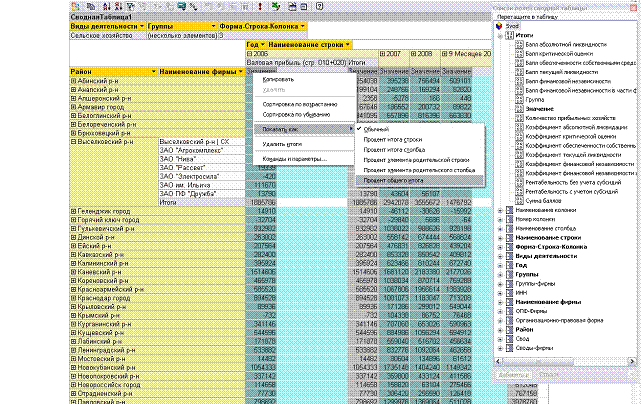
Task: Expand Район node in field list tree
Action: (500, 330)
